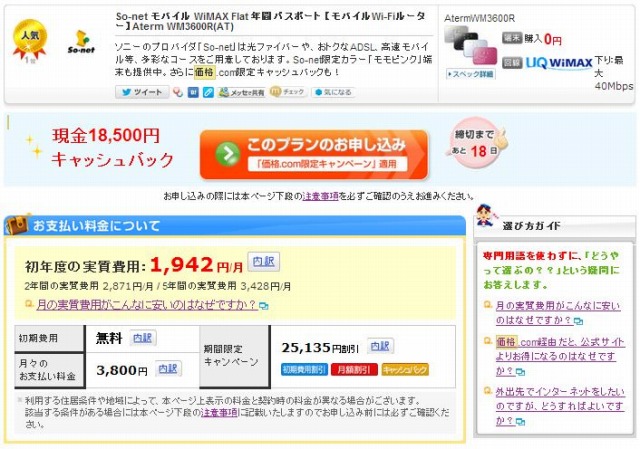Open スペック詳細 under the router image

[470, 74]
